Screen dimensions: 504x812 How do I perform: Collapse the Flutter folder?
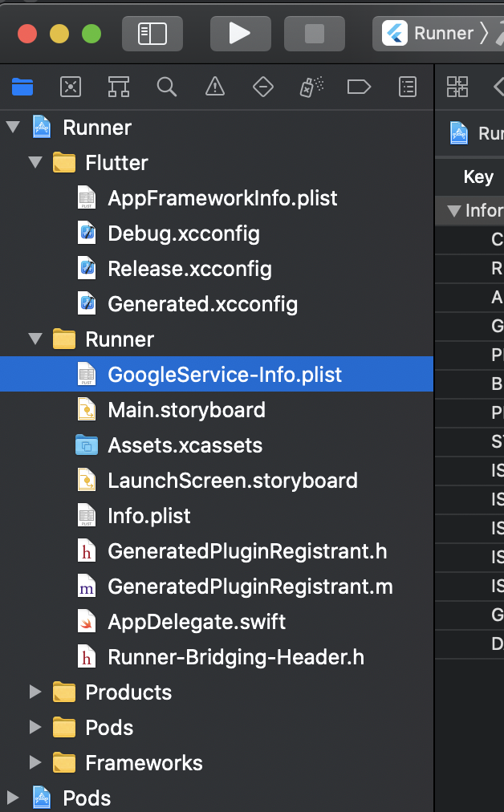(35, 163)
